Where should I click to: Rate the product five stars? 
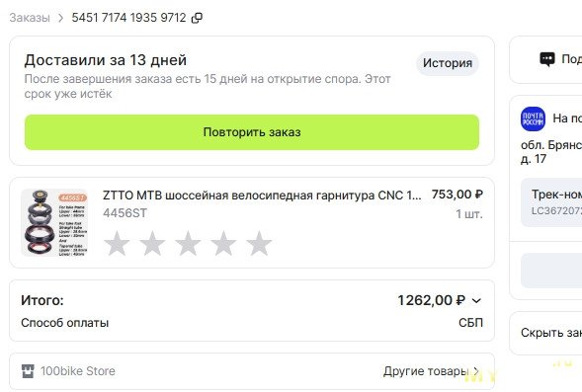point(259,243)
